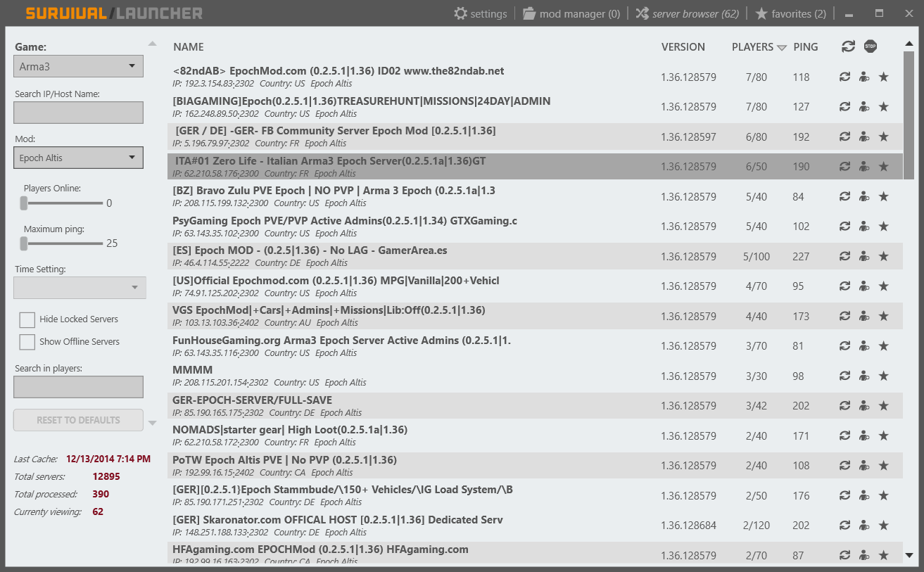Image resolution: width=924 pixels, height=572 pixels.
Task: Favorite the ITA#01 Zero Life server
Action: coord(884,167)
